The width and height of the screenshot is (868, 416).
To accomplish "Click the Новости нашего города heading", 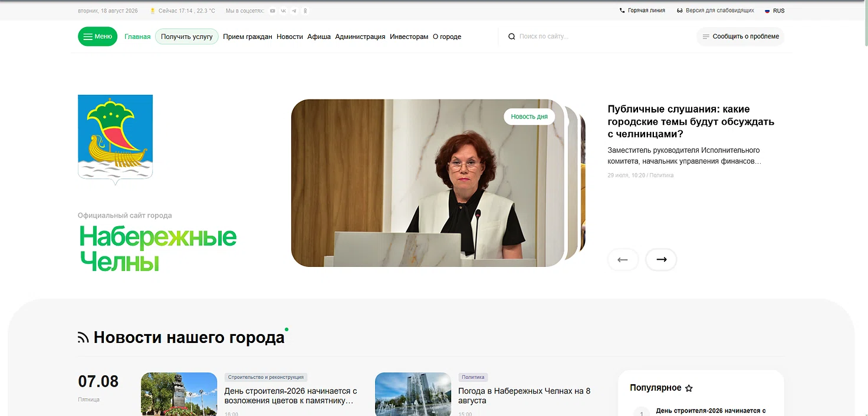I will click(x=189, y=338).
